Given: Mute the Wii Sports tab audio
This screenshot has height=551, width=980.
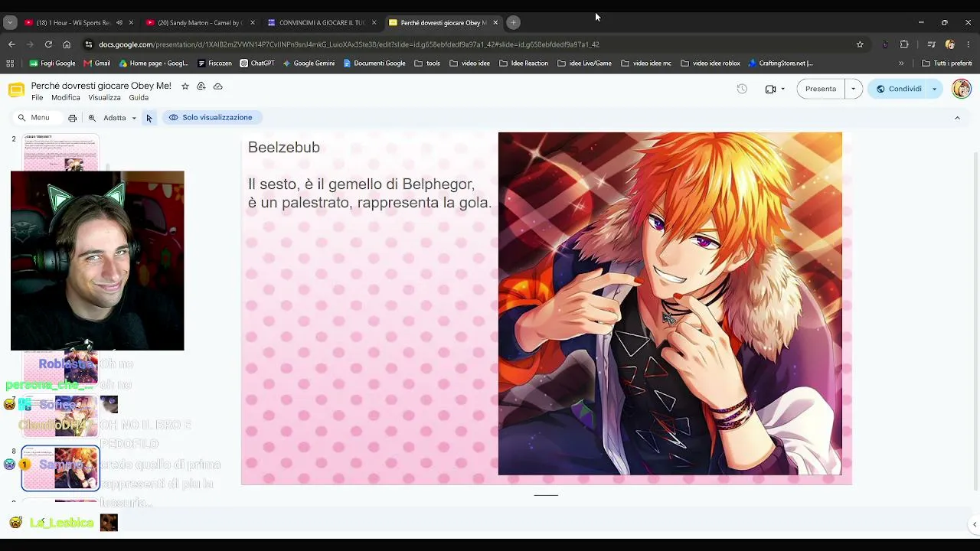Looking at the screenshot, I should (x=119, y=23).
